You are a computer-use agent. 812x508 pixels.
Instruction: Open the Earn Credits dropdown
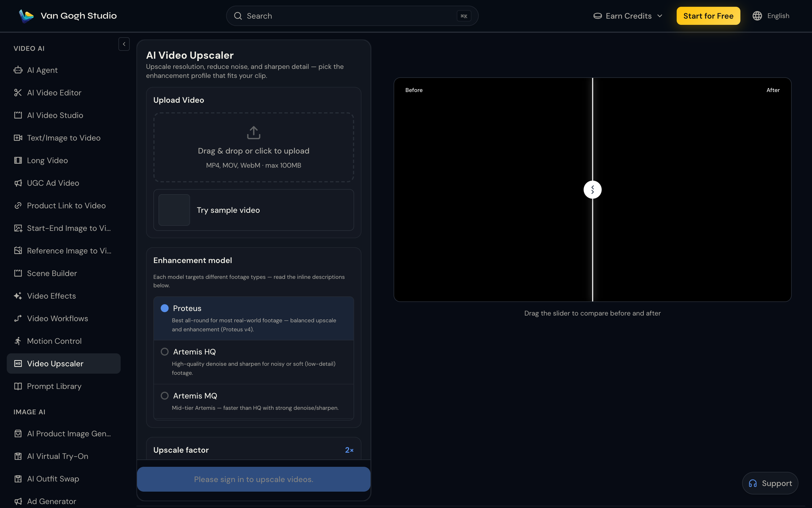click(x=628, y=16)
